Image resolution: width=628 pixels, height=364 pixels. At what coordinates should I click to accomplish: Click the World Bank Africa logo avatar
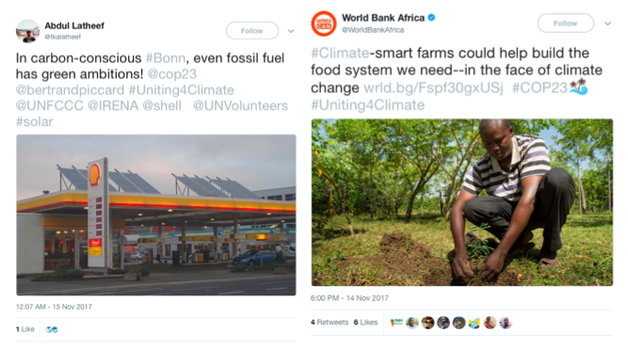(324, 24)
